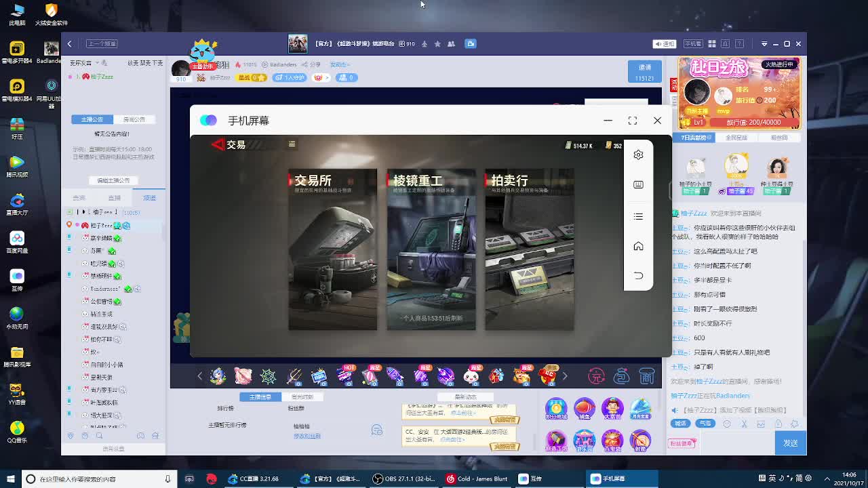Screen dimensions: 868x488
Task: Select 全民星途 tab
Action: [736, 138]
